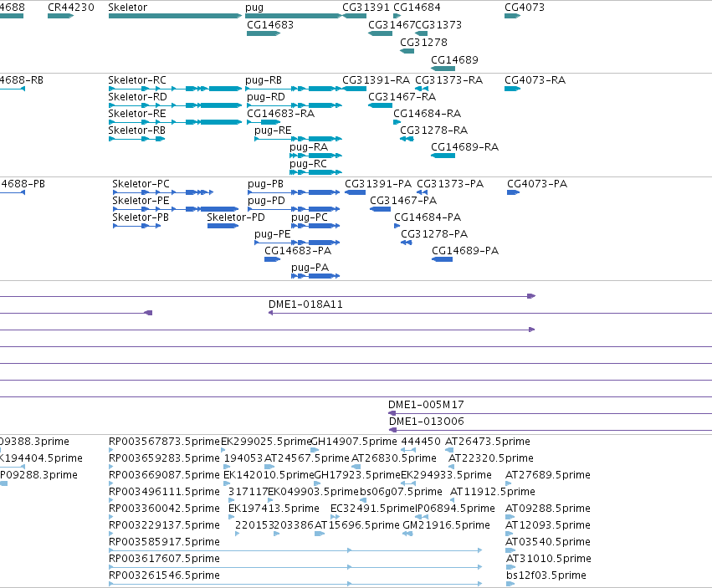Select the pug-RA transcript label
Image resolution: width=712 pixels, height=588 pixels.
[309, 147]
